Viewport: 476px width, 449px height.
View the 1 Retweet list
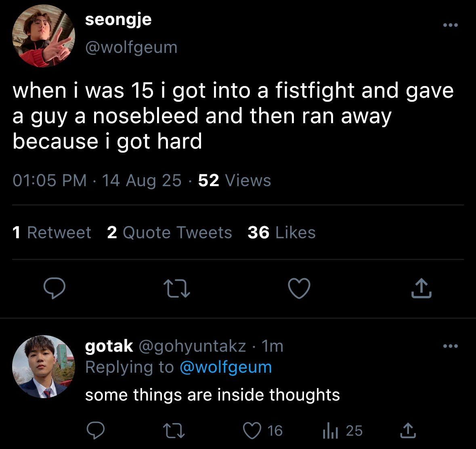[52, 233]
